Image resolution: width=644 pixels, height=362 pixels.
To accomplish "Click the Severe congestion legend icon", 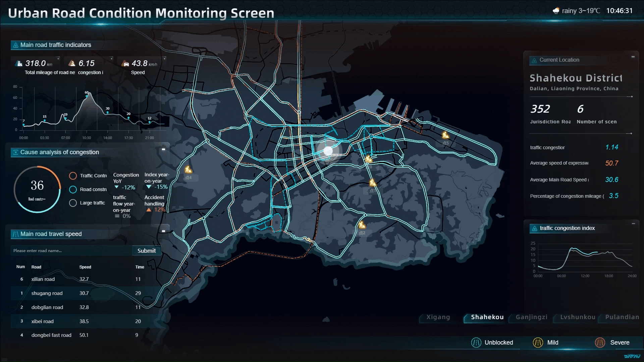I will click(600, 343).
